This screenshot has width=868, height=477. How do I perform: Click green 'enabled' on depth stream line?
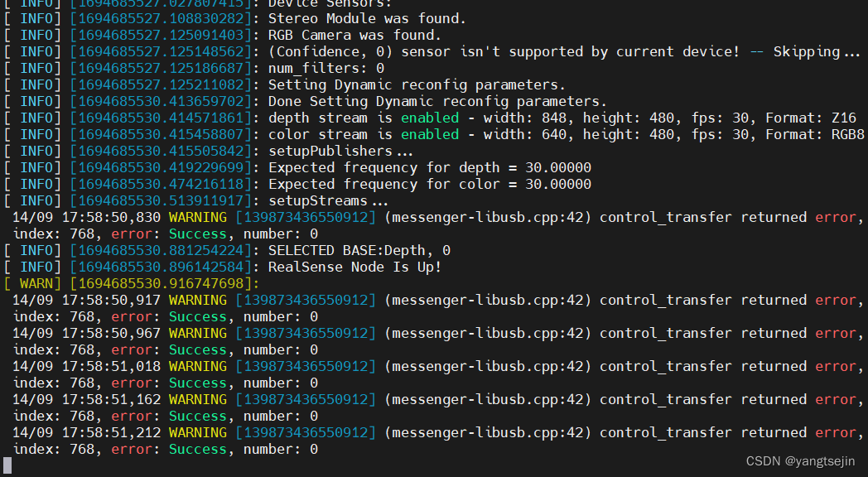pyautogui.click(x=430, y=118)
